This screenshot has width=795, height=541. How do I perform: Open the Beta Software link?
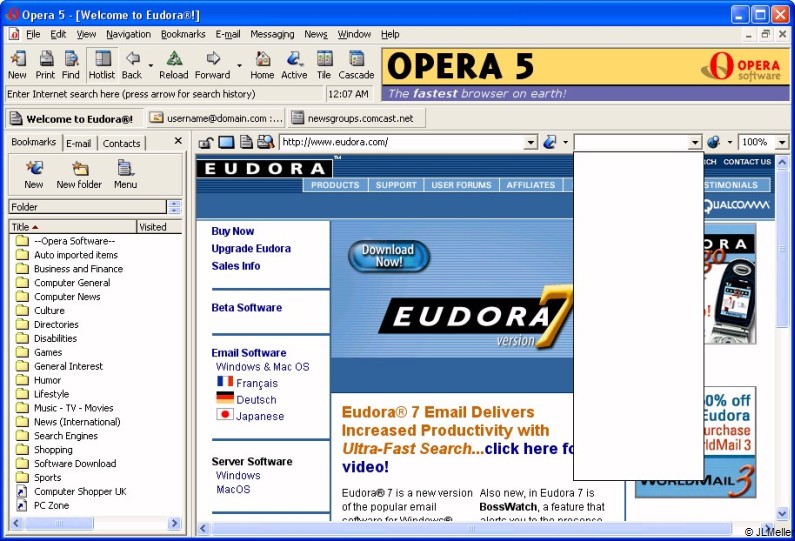point(246,308)
